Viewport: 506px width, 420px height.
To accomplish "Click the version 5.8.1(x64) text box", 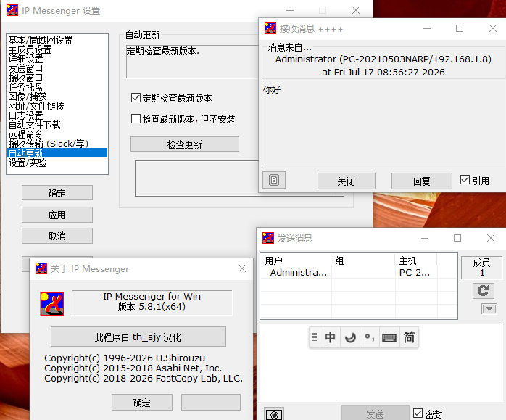I will 152,302.
